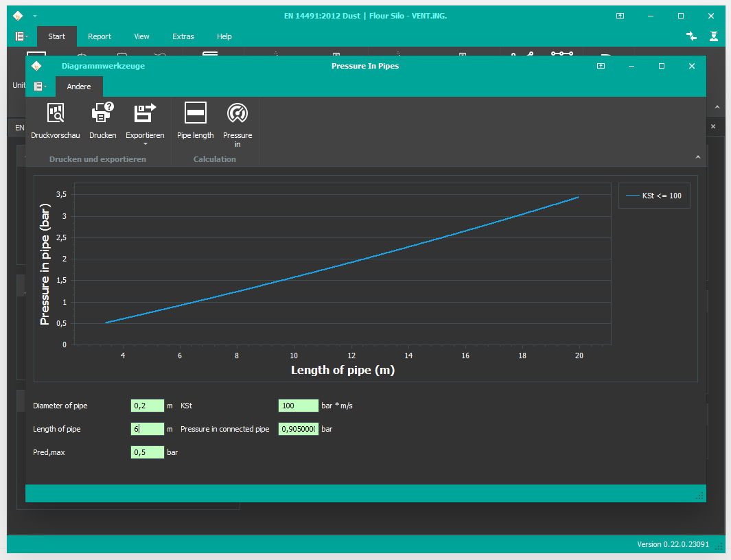Click the swap arrows icon in main window
Viewport: 731px width, 560px height.
(x=691, y=36)
